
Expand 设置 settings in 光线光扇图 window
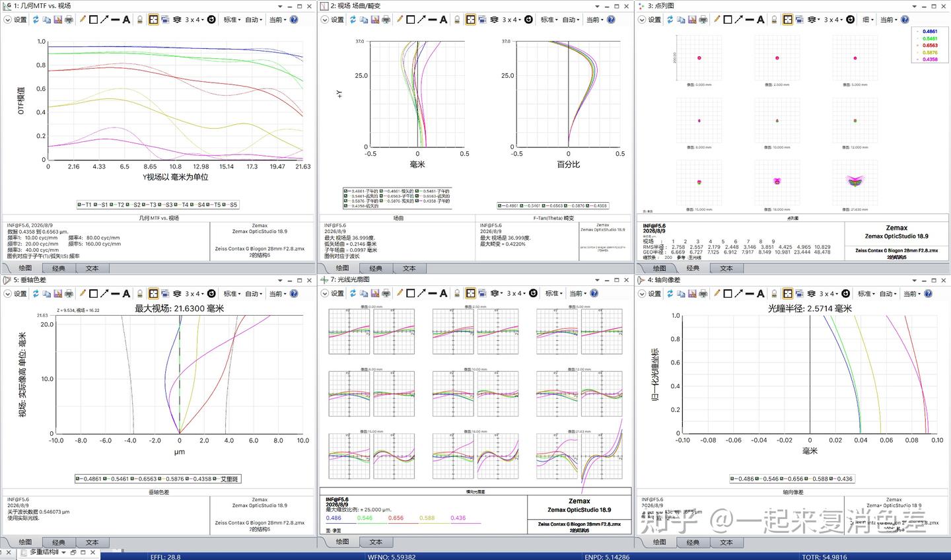pos(333,294)
